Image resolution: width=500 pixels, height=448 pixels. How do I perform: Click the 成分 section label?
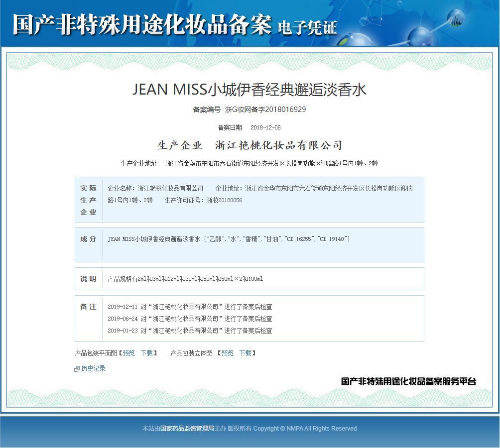coord(88,239)
